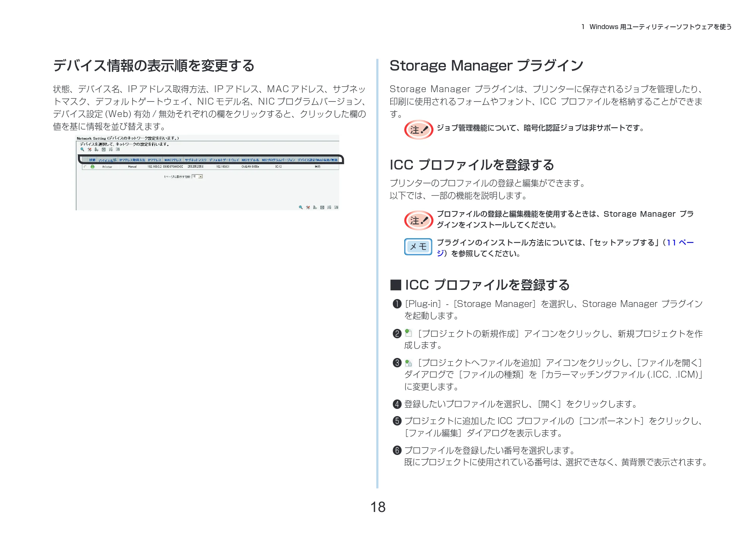The height and width of the screenshot is (535, 756).
Task: Click the Storage Manager プラグイン heading
Action: (487, 66)
